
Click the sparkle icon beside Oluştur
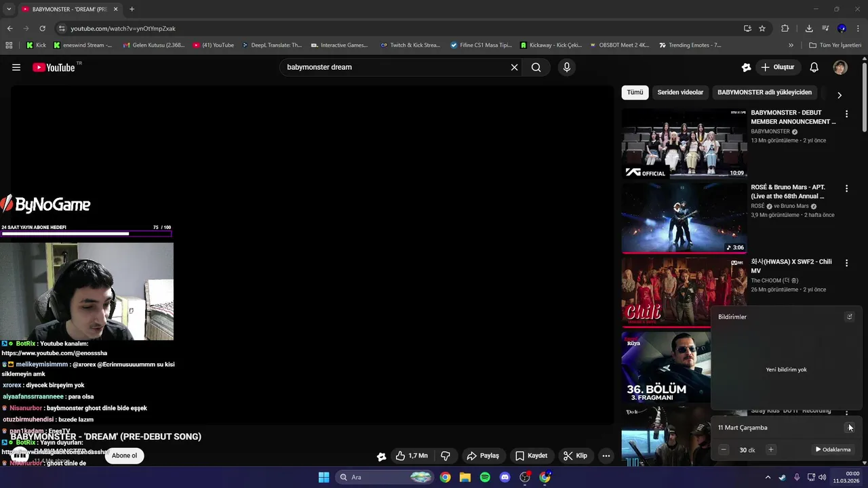point(747,67)
